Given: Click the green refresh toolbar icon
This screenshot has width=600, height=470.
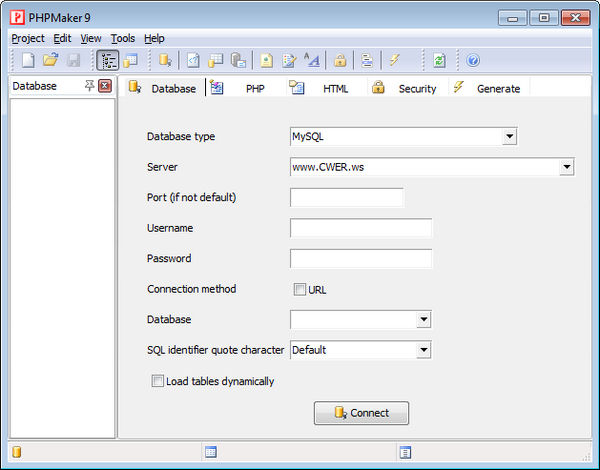Looking at the screenshot, I should 439,61.
